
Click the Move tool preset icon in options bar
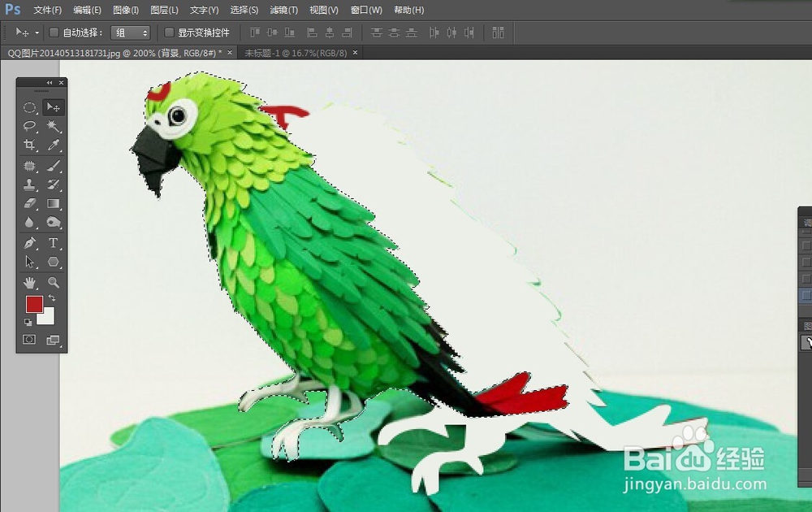click(22, 33)
